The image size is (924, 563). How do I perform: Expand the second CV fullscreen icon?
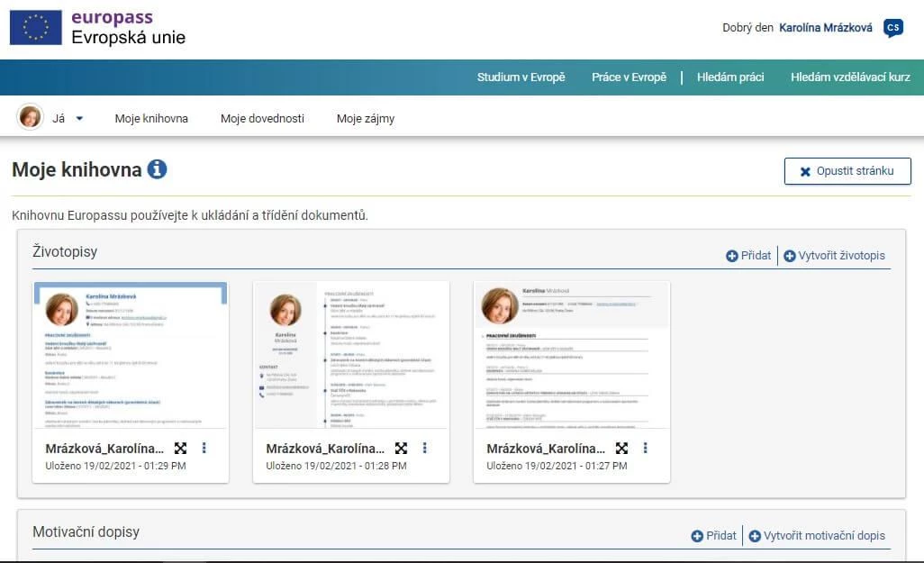point(402,448)
